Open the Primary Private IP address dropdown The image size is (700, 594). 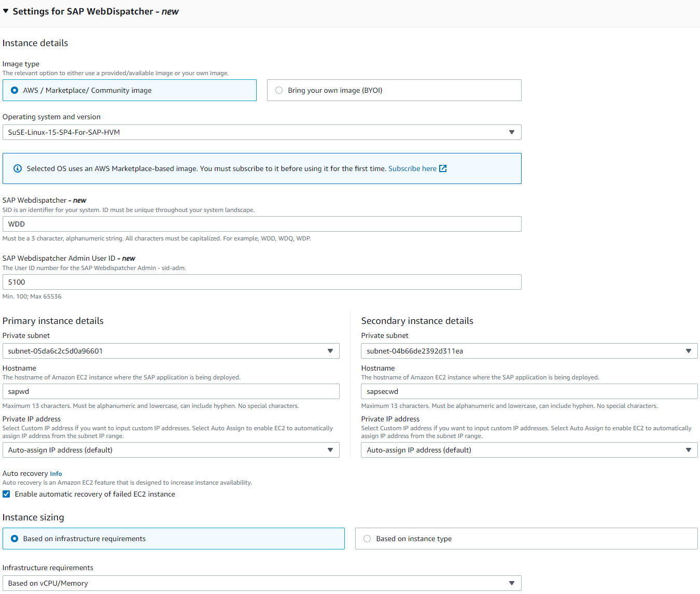tap(171, 450)
